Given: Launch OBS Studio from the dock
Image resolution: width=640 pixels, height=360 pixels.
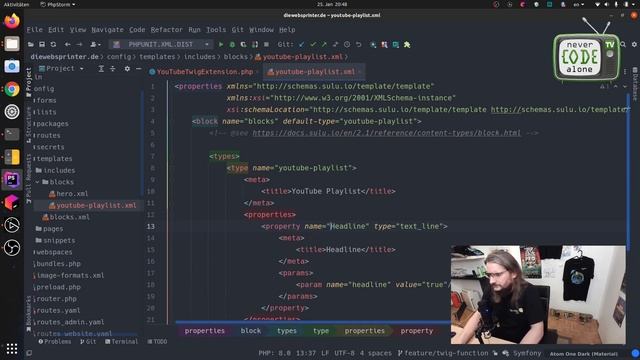Looking at the screenshot, I should (12, 247).
